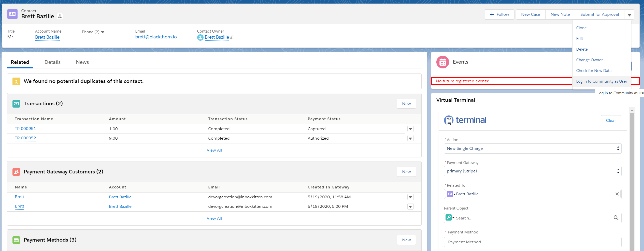
Task: Click View All under Payment Gateway Customers
Action: (x=214, y=218)
